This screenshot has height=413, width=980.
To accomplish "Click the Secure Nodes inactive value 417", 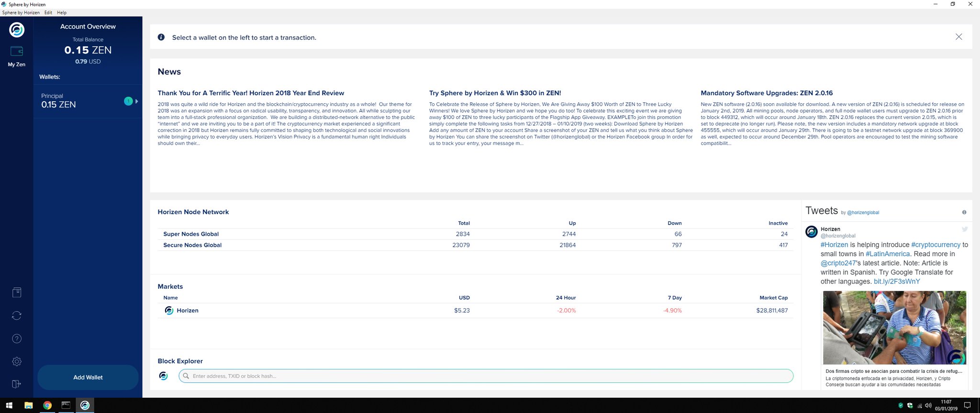I will click(783, 245).
